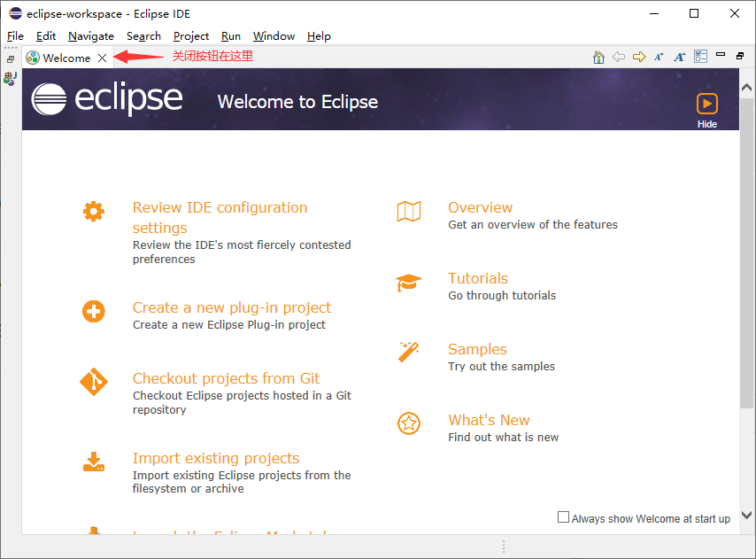Magnify the Welcome page font size

click(680, 57)
